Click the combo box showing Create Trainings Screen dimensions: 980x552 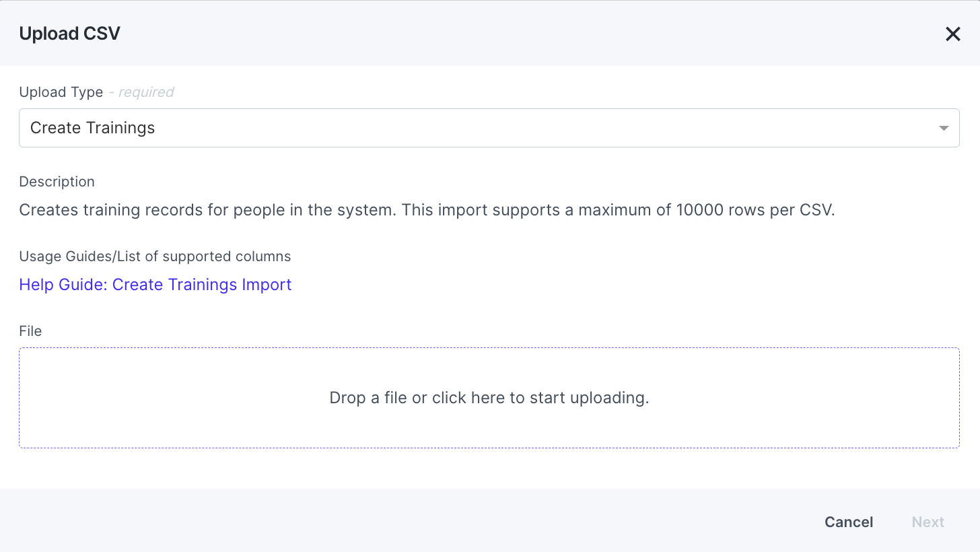tap(488, 127)
